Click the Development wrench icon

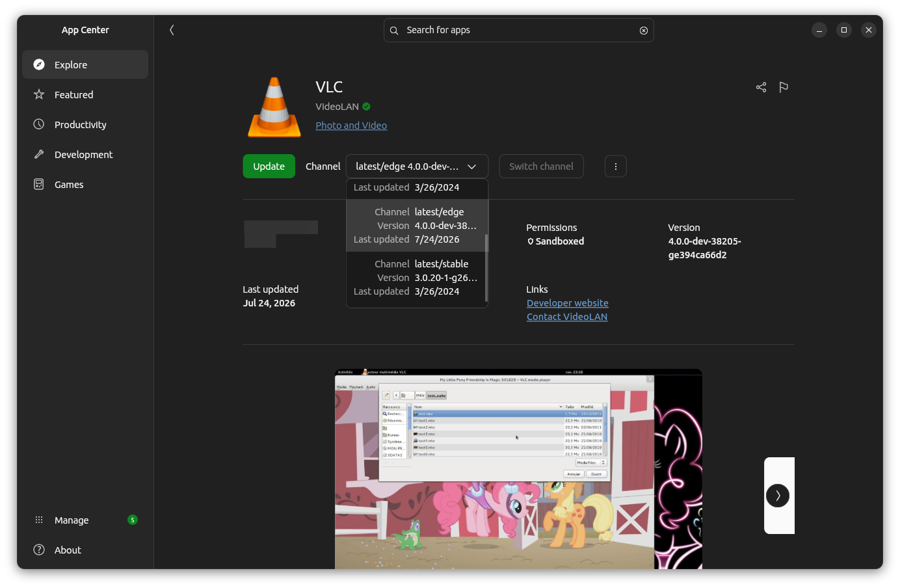(39, 154)
